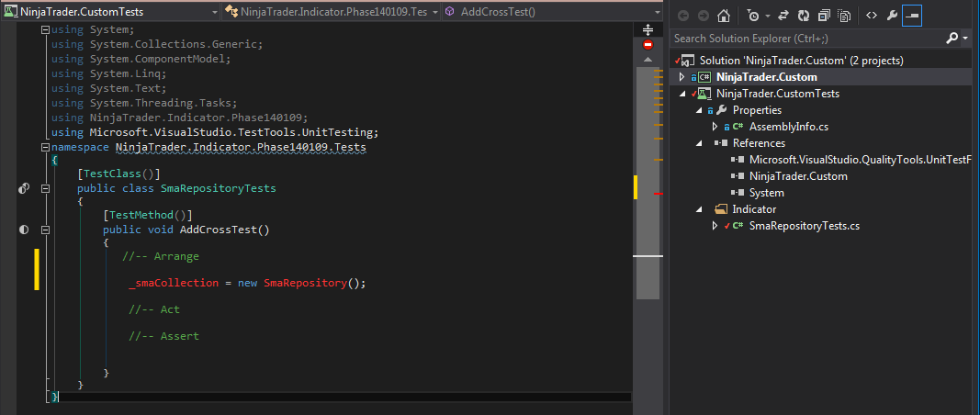Screen dimensions: 980x415
Task: Collapse the NinjaTrader.CustomTests project node
Action: point(681,95)
